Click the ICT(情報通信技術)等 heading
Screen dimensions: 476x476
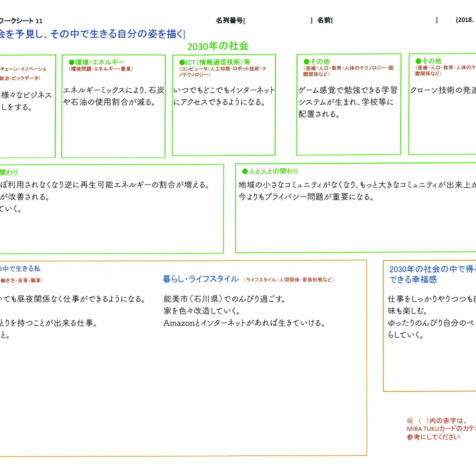tap(214, 62)
